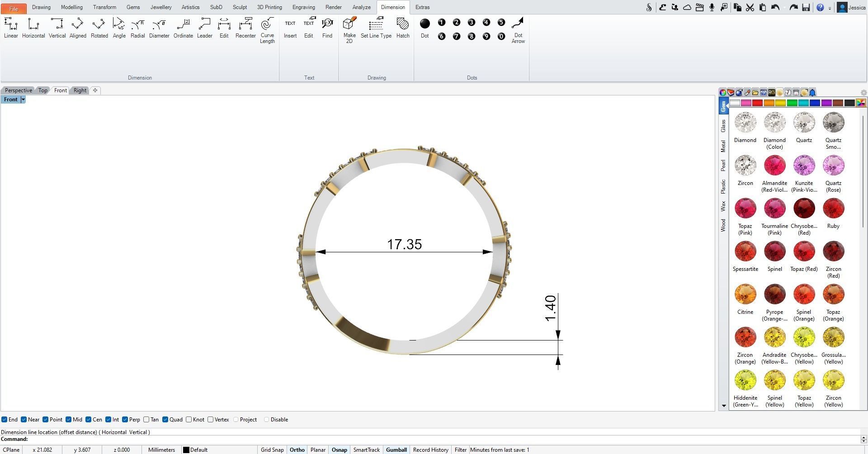Open the Jewellery ribbon tab
The image size is (868, 454).
click(x=161, y=7)
